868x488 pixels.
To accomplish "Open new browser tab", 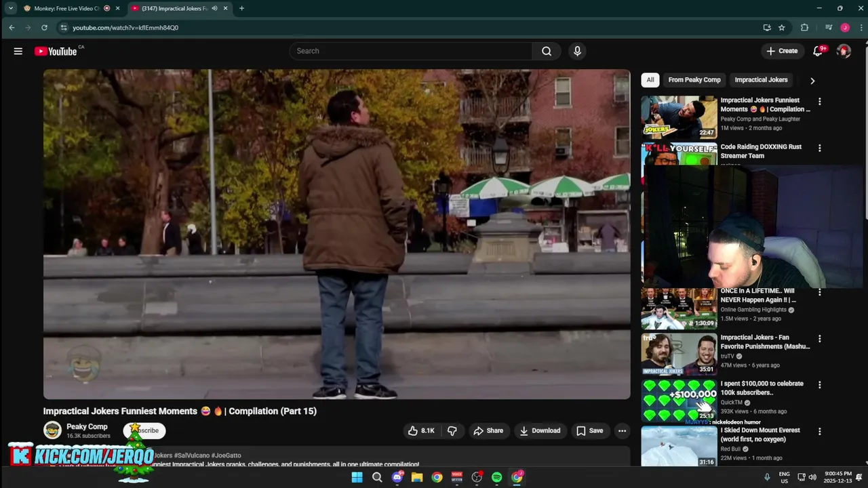I will coord(241,8).
